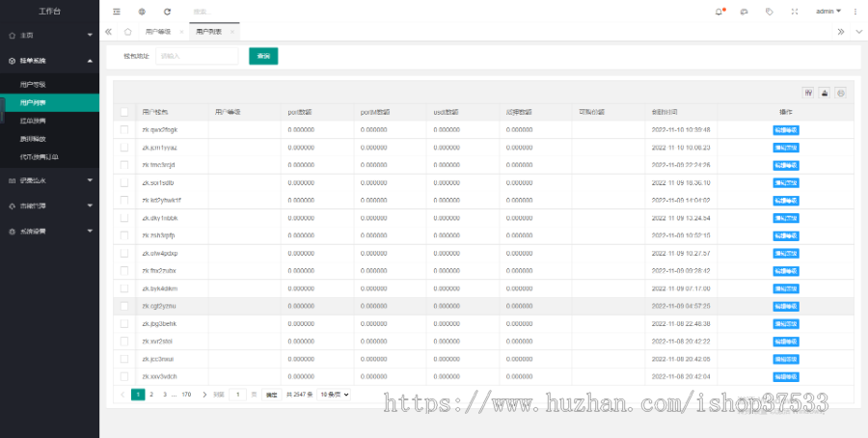Switch to the 用户列表 tab
This screenshot has width=868, height=438.
tap(208, 32)
